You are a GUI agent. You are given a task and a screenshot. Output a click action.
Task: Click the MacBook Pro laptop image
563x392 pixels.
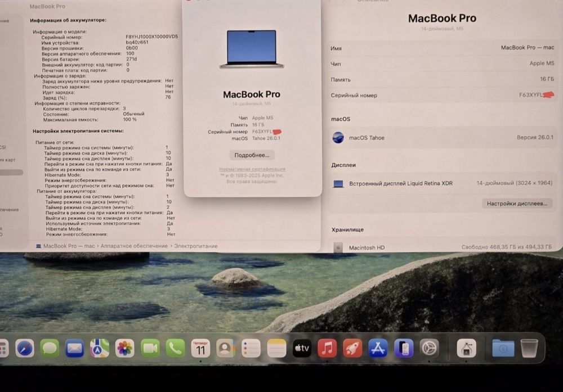252,49
